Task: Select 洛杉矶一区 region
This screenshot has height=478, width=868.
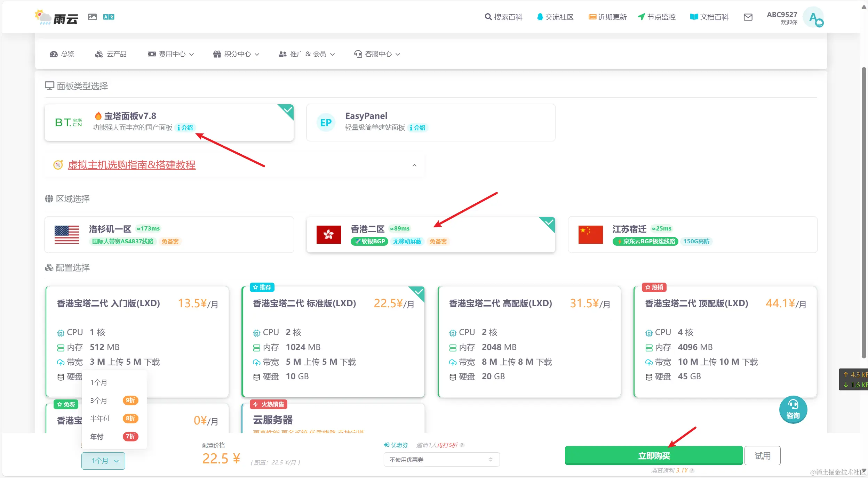Action: pyautogui.click(x=169, y=235)
